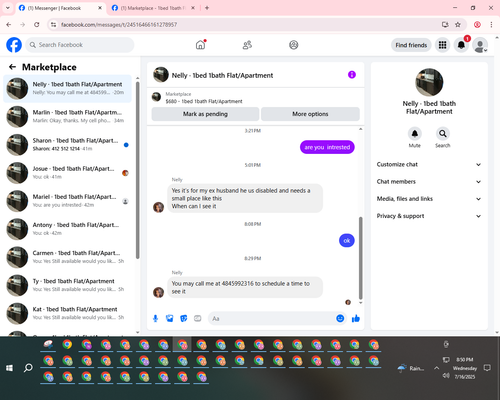Viewport: 500px width, 400px height.
Task: Open the notifications bell
Action: (461, 45)
